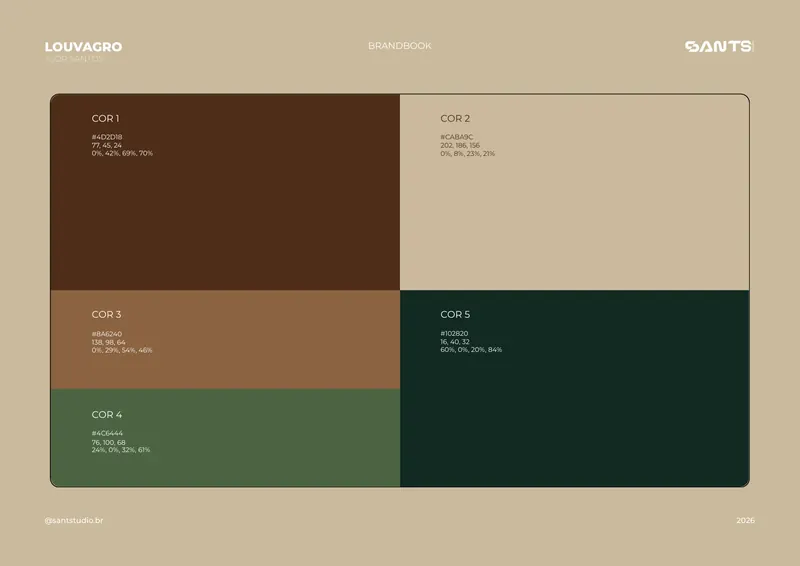800x566 pixels.
Task: Select the COR 3 heading
Action: coord(107,314)
